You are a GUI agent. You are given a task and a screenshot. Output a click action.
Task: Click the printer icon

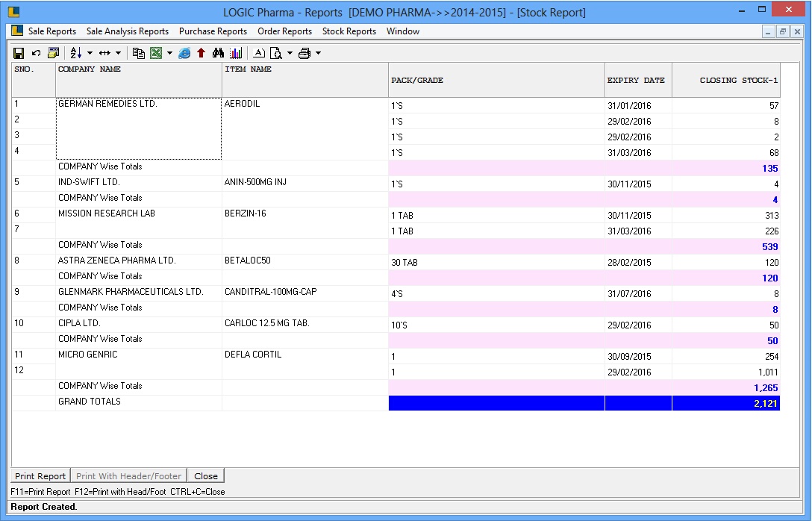pos(304,53)
